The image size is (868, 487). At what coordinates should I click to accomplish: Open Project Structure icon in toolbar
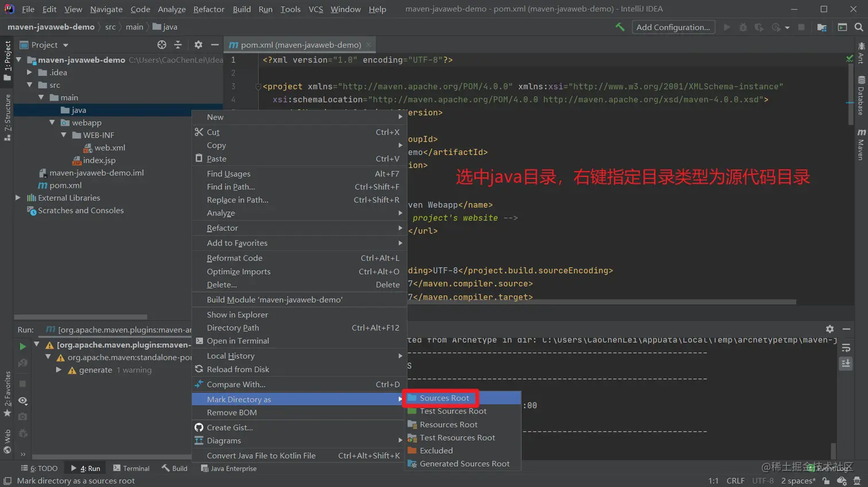822,27
